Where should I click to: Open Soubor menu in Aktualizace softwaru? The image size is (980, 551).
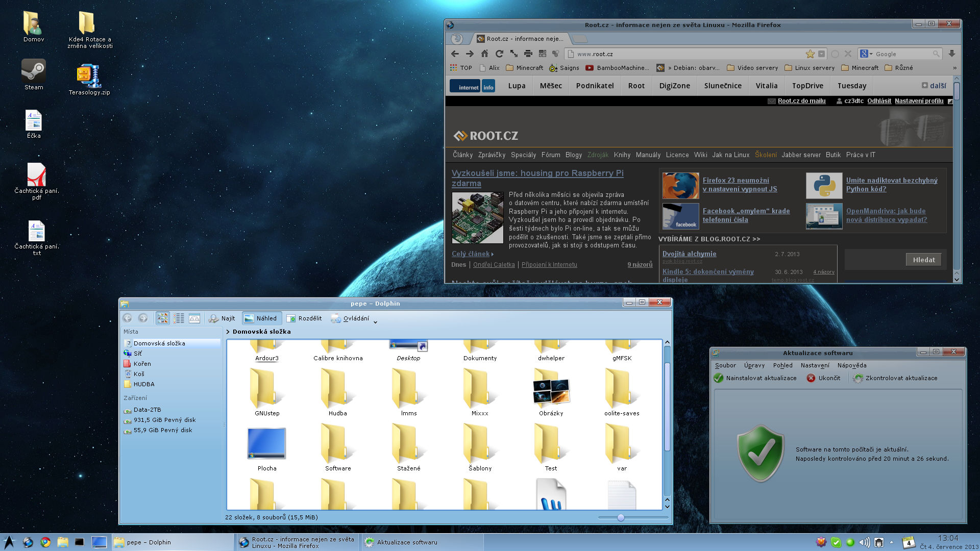[x=725, y=365]
